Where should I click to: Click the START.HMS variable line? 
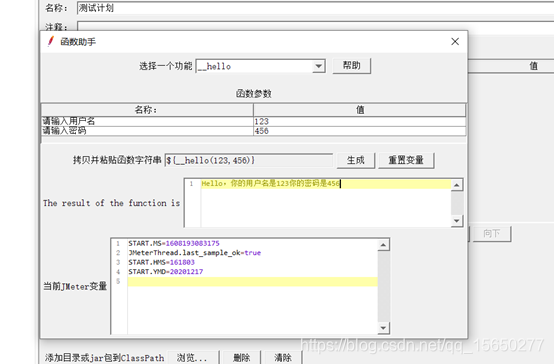point(161,262)
